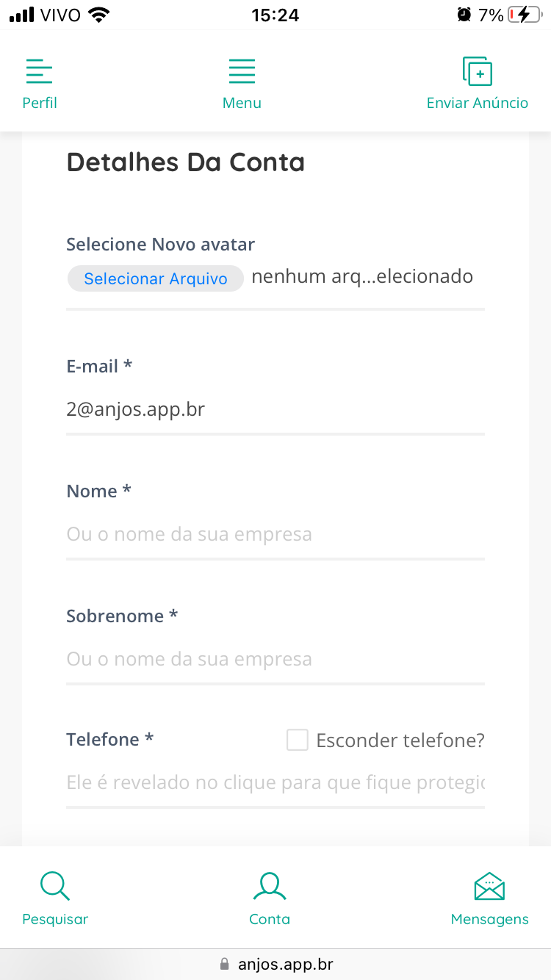Viewport: 551px width, 980px height.
Task: Focus the Nome text field
Action: pos(275,534)
